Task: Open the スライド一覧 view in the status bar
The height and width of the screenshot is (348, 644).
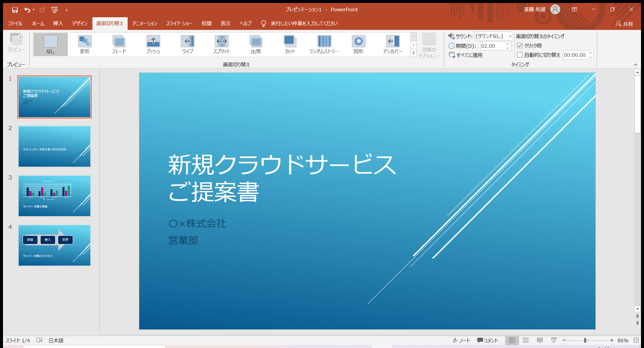Action: click(x=526, y=340)
